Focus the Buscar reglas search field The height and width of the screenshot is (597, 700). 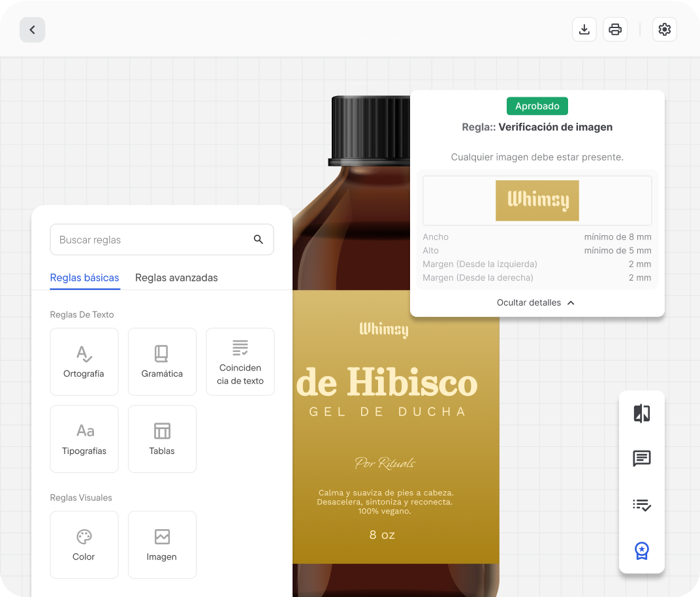(x=150, y=240)
